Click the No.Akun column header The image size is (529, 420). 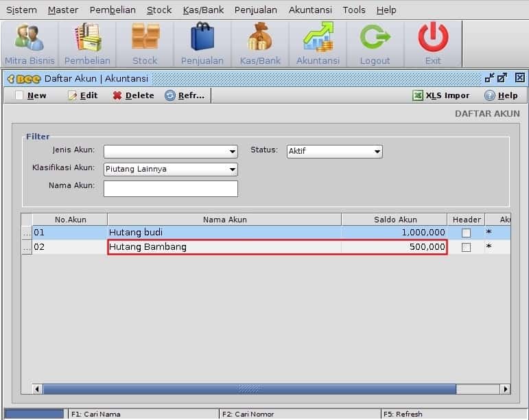(x=70, y=220)
